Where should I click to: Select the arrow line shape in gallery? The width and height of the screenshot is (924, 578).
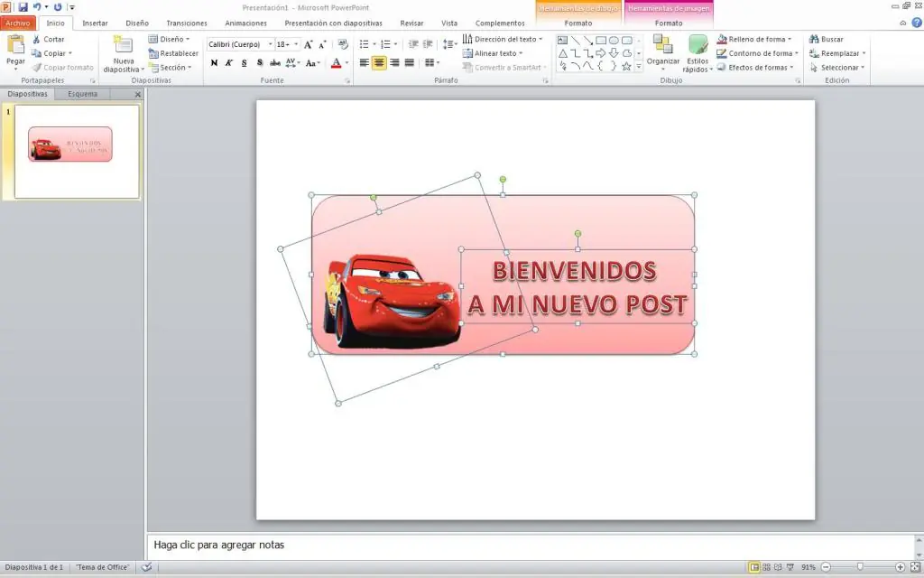588,40
